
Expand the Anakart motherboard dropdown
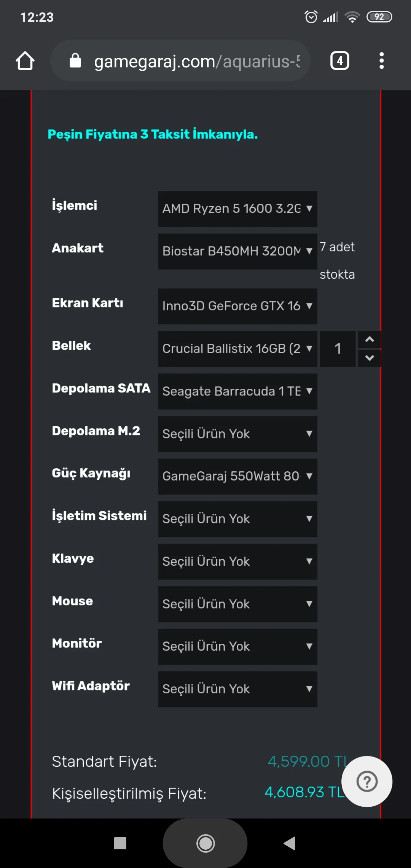[x=237, y=251]
